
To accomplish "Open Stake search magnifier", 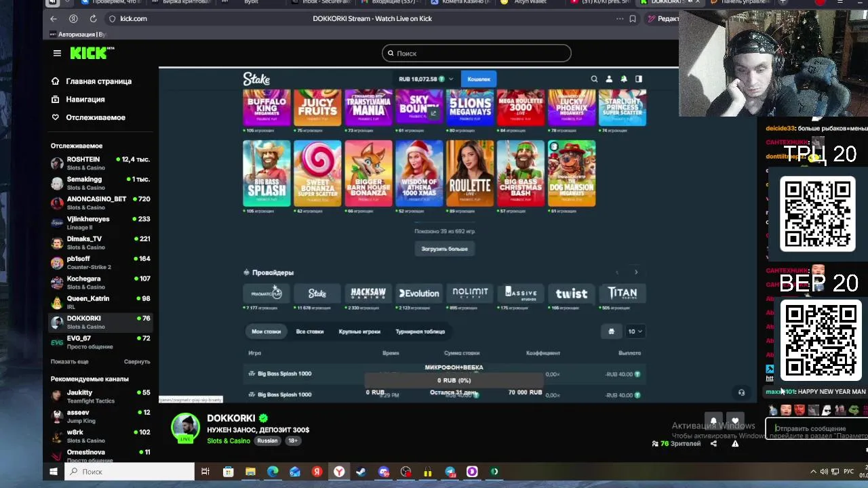I will click(x=594, y=79).
